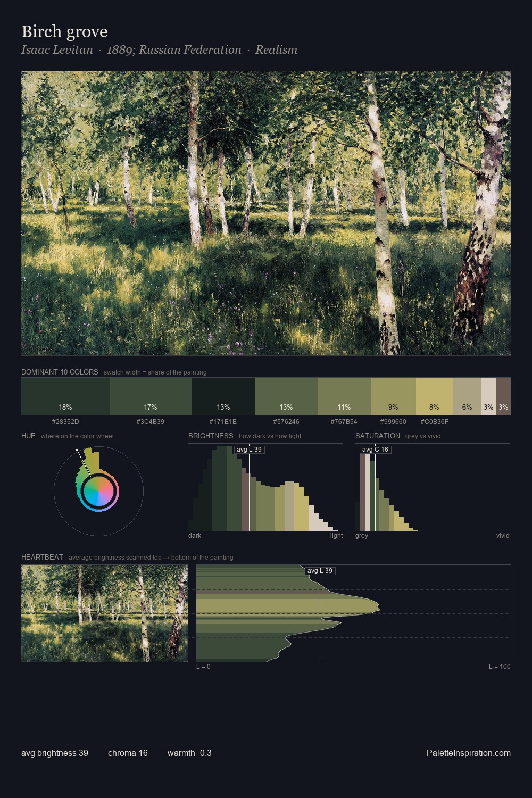Click the 18% dark green swatch
The height and width of the screenshot is (798, 532).
(x=65, y=396)
